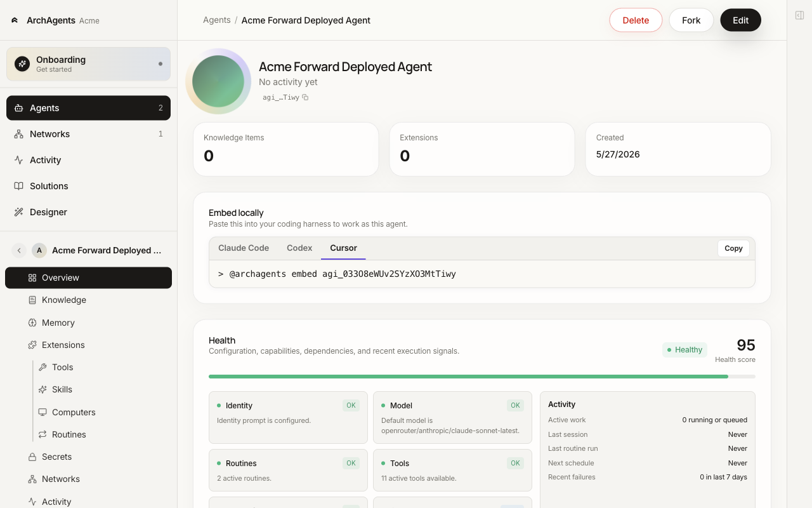Click the Extensions stat card
This screenshot has width=812, height=508.
click(x=482, y=149)
